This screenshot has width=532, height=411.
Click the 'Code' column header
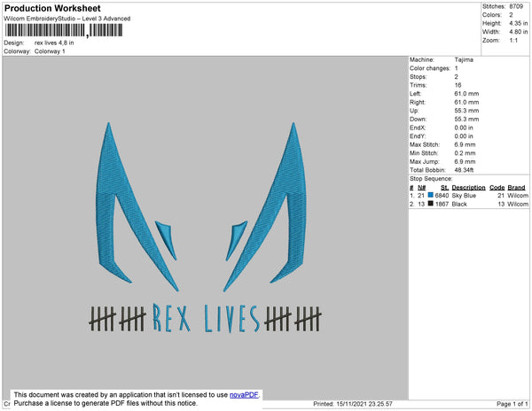497,188
